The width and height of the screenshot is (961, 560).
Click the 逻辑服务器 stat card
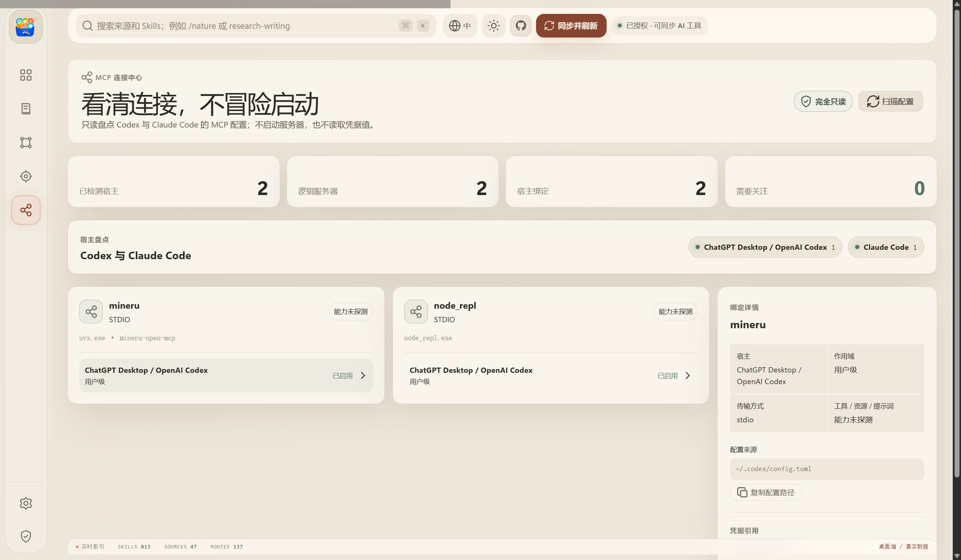click(x=392, y=182)
